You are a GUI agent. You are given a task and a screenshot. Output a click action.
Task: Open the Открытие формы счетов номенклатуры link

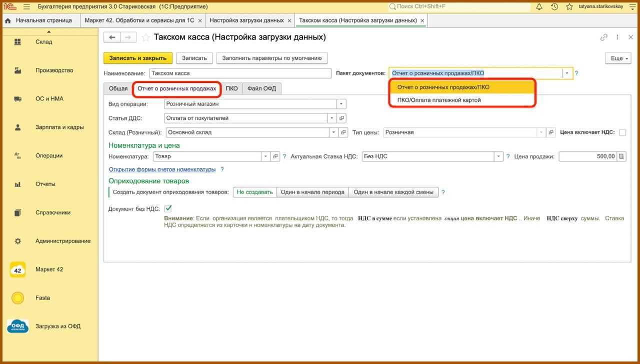coord(162,169)
